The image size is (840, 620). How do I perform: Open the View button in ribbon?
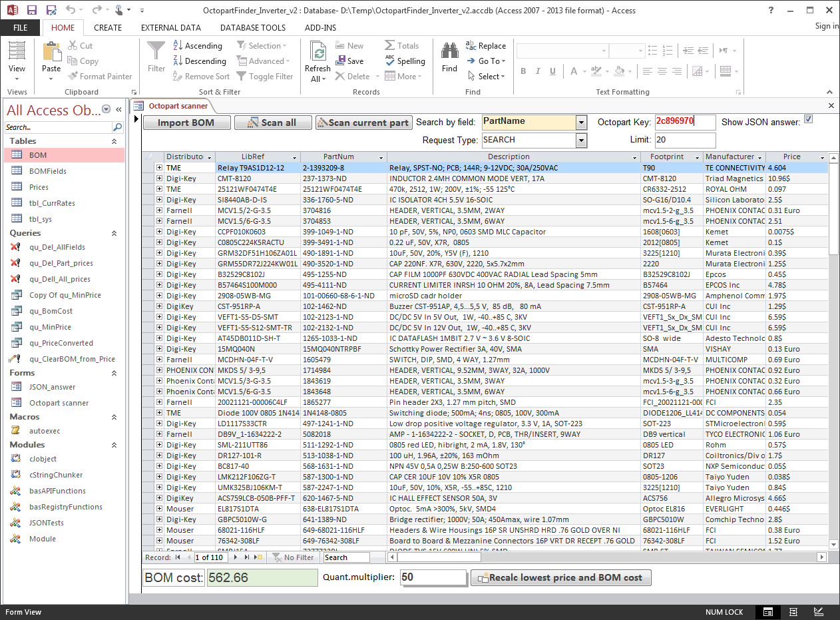point(17,61)
